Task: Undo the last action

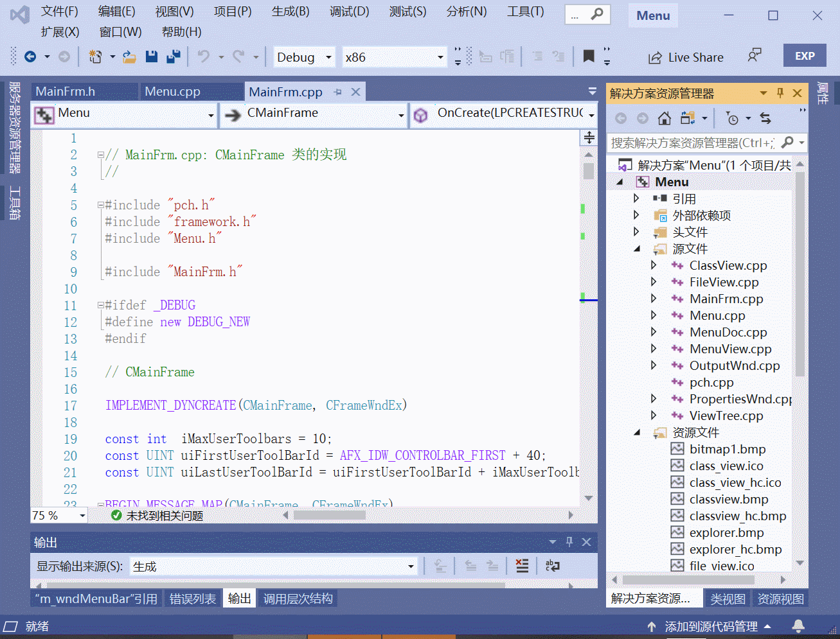Action: tap(204, 57)
